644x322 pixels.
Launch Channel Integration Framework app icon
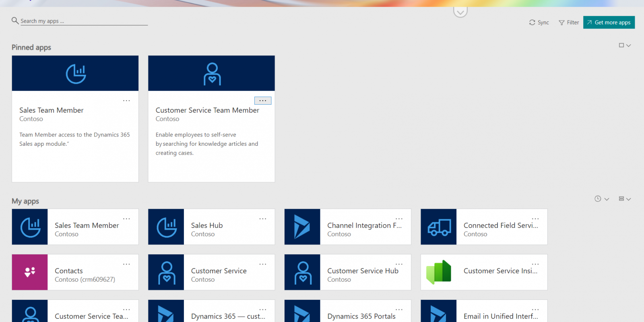pyautogui.click(x=302, y=227)
